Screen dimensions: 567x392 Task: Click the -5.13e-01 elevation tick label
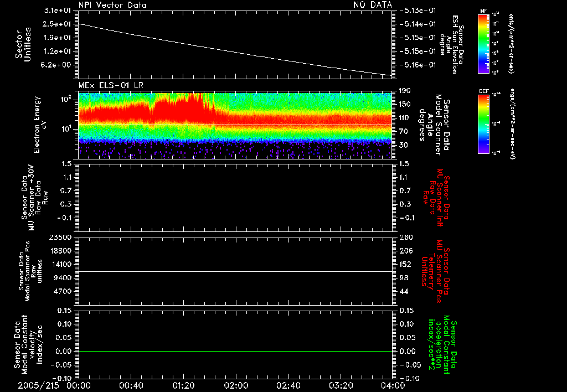(x=418, y=11)
